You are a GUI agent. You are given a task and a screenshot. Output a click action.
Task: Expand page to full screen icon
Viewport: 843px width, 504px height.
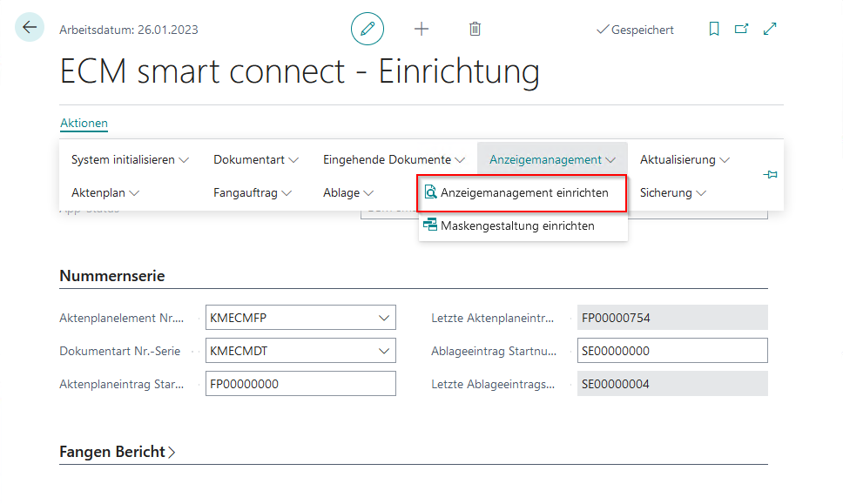[x=770, y=29]
